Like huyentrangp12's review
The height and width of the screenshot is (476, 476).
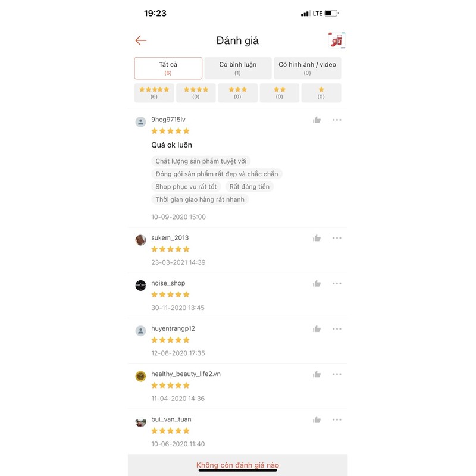coord(317,329)
